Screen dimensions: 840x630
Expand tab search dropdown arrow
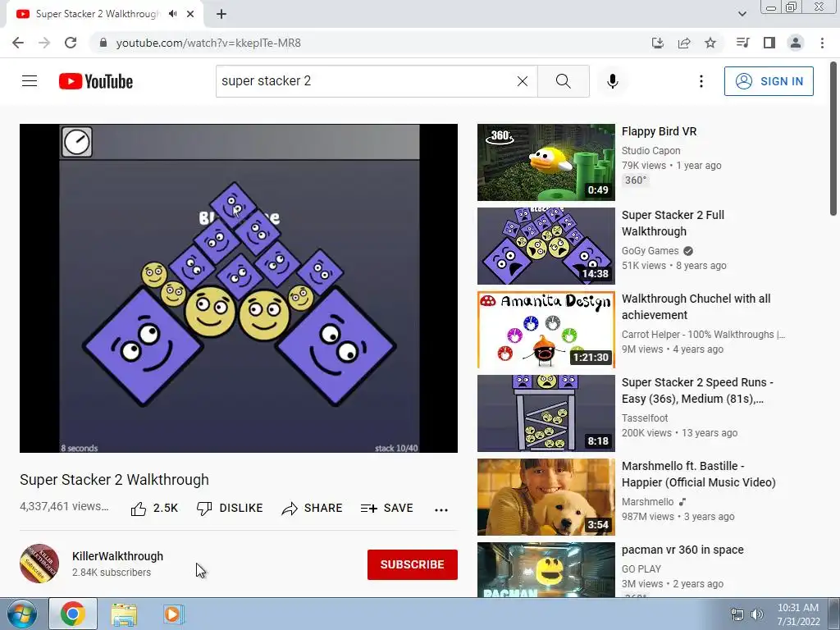742,14
